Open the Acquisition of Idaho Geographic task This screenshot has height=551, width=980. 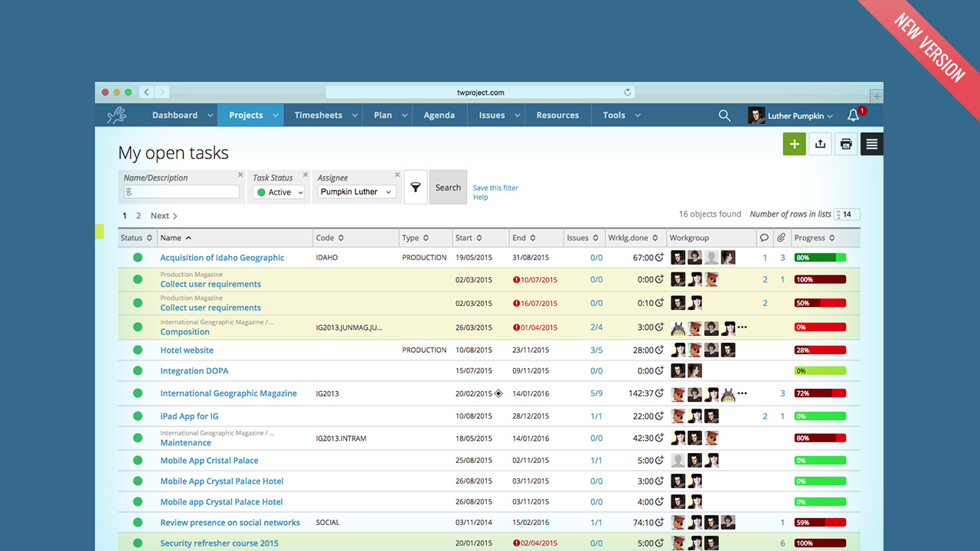[222, 257]
